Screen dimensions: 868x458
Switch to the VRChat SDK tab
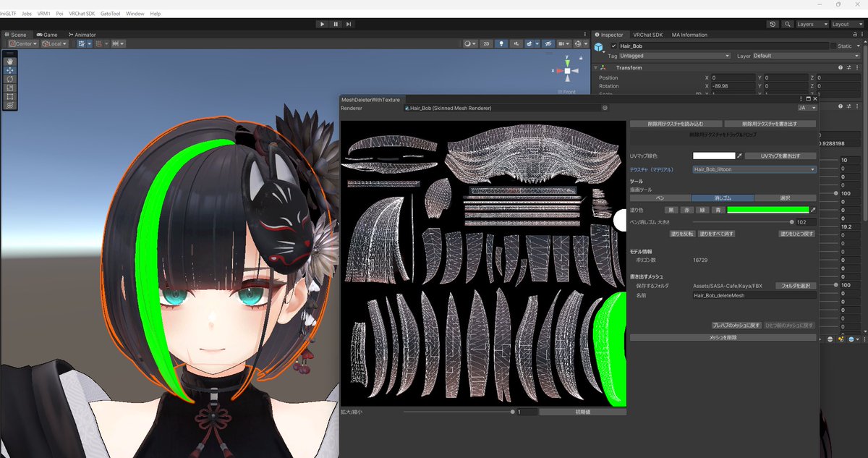tap(647, 35)
